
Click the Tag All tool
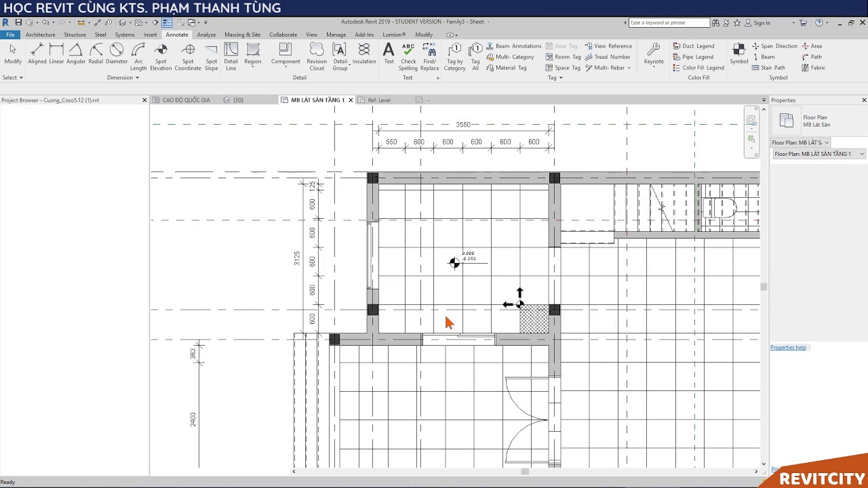coord(475,57)
